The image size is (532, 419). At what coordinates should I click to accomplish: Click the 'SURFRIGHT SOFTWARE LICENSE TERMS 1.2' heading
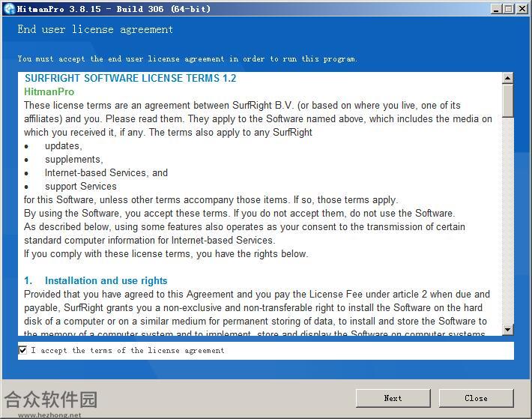(x=130, y=79)
